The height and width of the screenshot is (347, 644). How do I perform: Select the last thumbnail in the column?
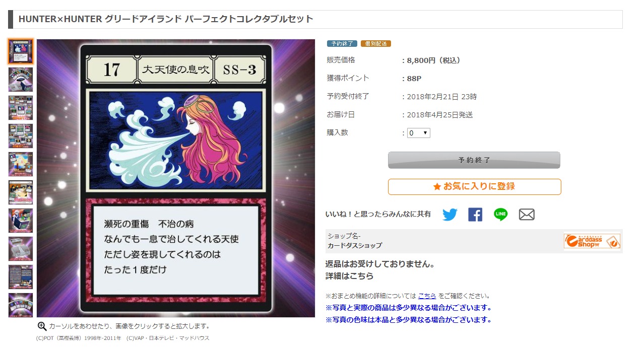21,305
